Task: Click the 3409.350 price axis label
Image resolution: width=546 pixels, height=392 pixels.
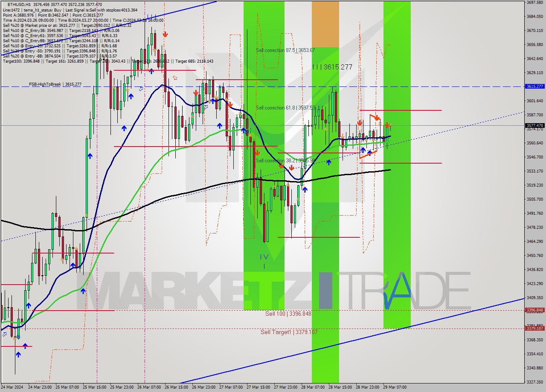Action: 534,298
